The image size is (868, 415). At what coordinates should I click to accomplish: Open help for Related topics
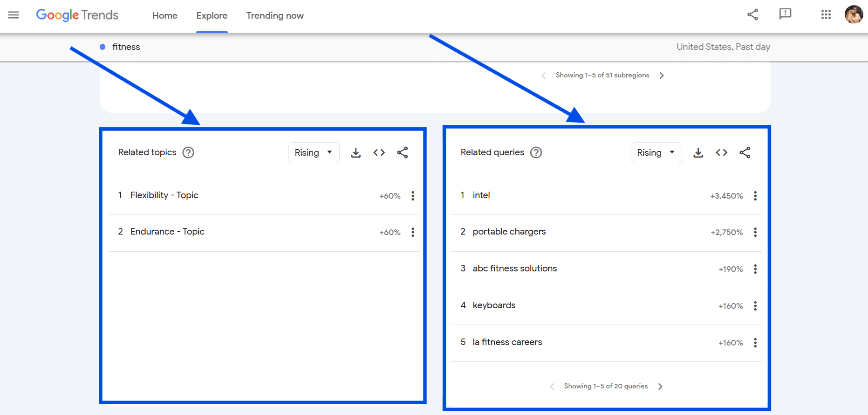(x=188, y=152)
